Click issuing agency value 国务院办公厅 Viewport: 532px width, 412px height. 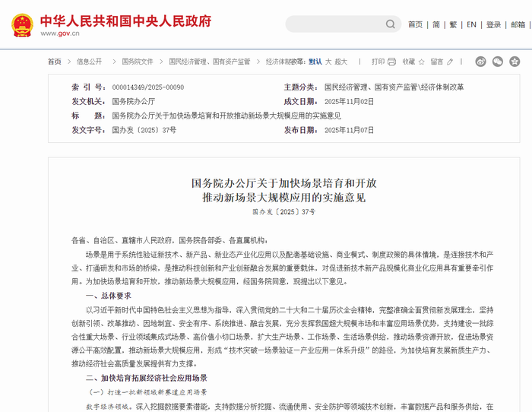133,101
